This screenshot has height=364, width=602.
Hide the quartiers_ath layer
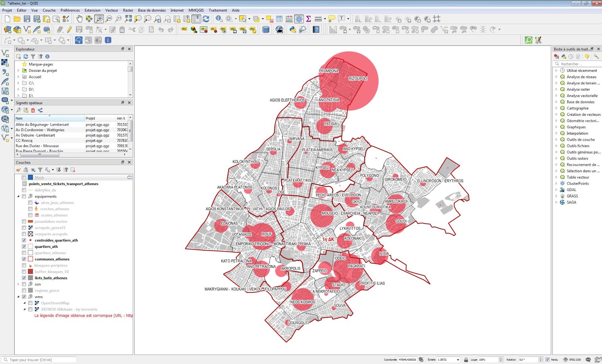[24, 247]
